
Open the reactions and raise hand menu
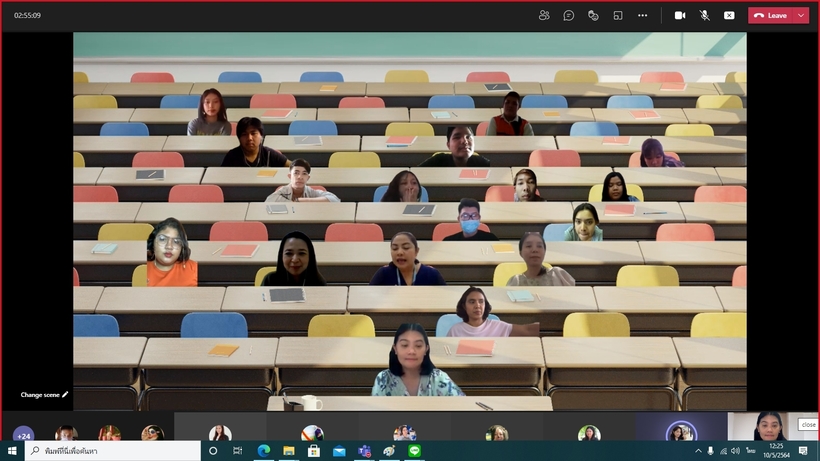593,15
